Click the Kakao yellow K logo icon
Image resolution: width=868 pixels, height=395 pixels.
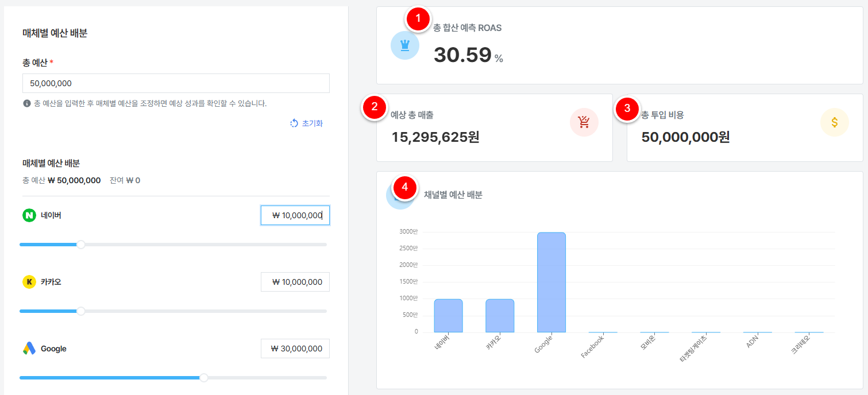(x=29, y=282)
